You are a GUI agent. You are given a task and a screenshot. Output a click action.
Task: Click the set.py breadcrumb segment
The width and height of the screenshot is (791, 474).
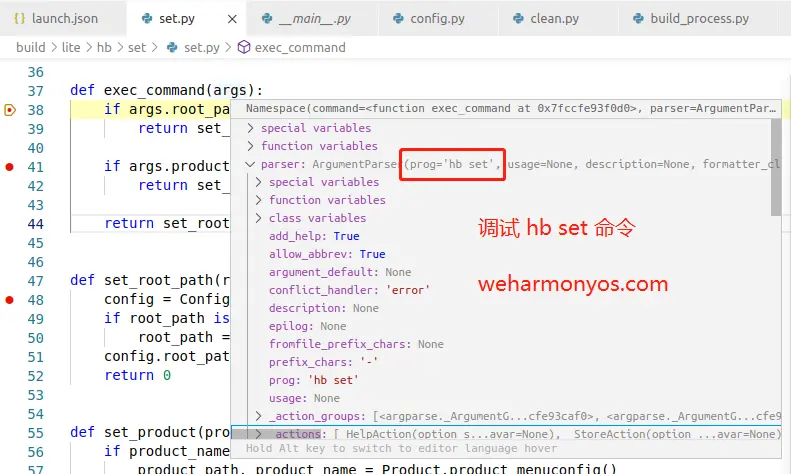click(201, 47)
